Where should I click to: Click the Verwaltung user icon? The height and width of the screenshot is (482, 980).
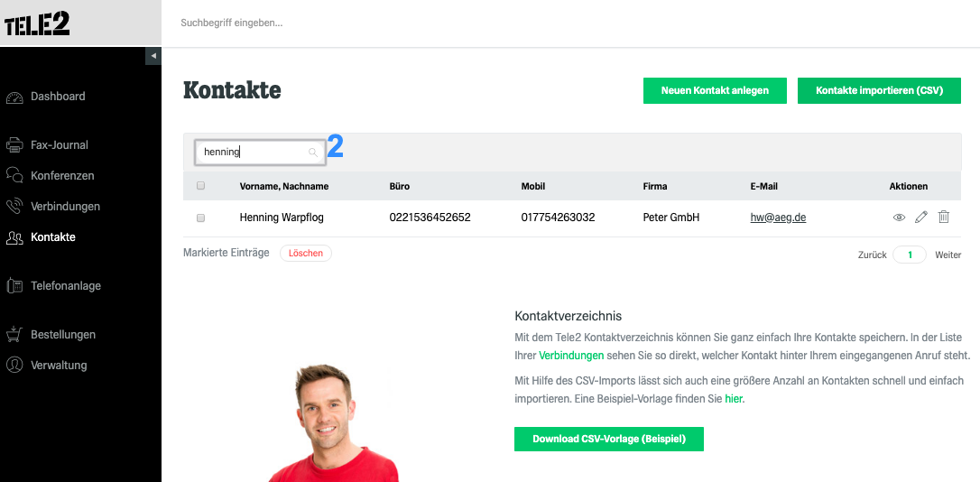click(x=14, y=365)
